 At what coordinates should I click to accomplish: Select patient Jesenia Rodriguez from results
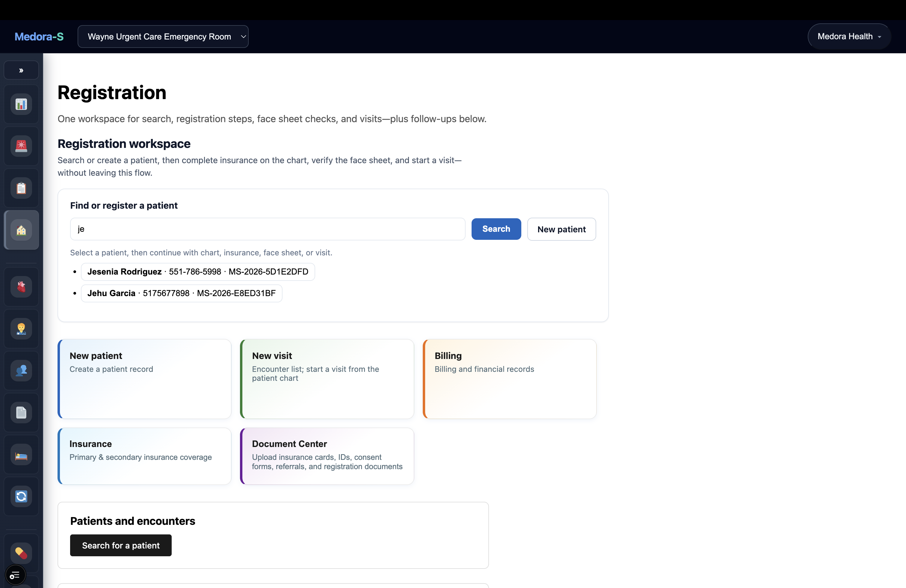197,272
